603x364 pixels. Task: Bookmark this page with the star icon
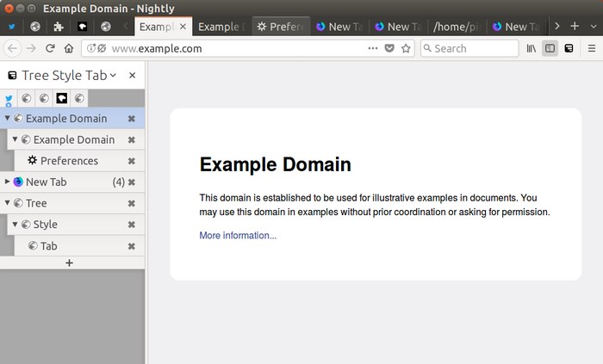406,48
